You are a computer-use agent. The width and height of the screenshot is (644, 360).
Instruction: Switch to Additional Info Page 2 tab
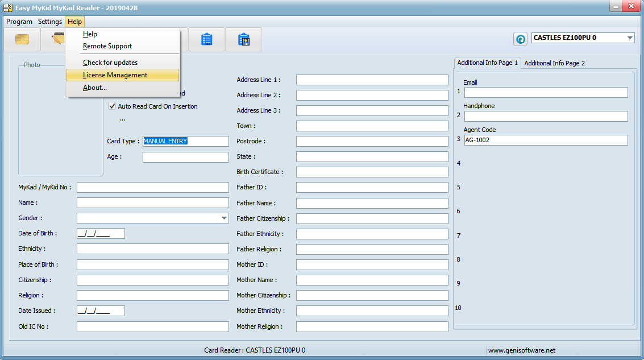554,63
